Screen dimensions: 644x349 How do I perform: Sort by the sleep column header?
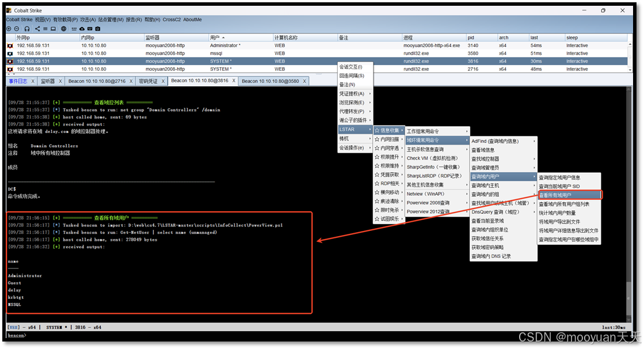(x=596, y=37)
